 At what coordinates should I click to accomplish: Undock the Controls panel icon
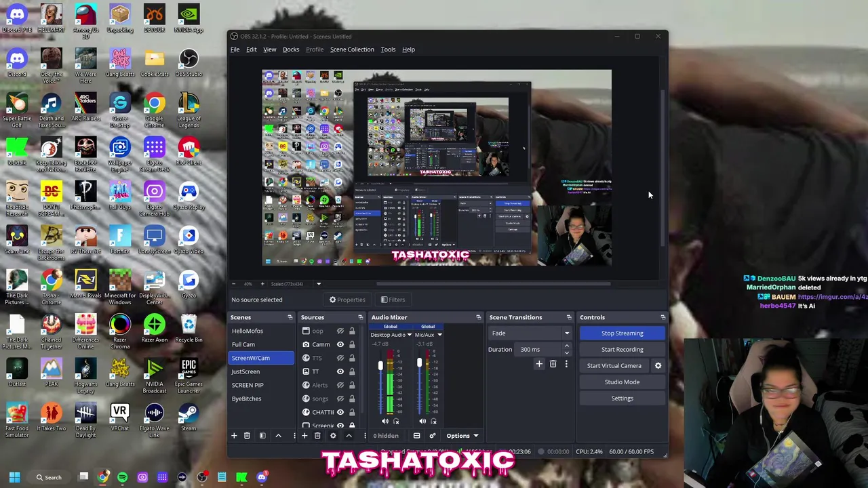coord(663,317)
